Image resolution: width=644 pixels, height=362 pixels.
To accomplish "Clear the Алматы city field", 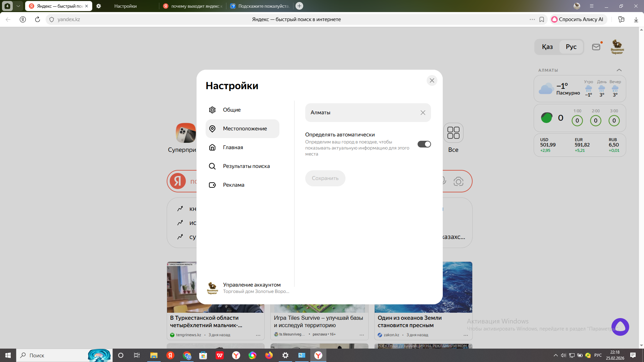I will (x=423, y=113).
